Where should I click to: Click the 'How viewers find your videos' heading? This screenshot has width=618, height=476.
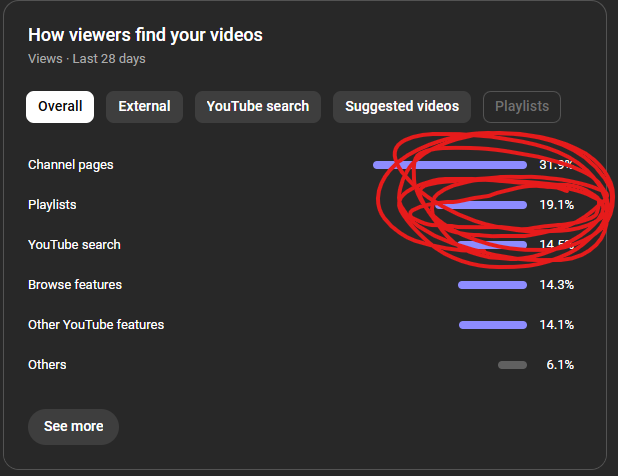pyautogui.click(x=145, y=35)
